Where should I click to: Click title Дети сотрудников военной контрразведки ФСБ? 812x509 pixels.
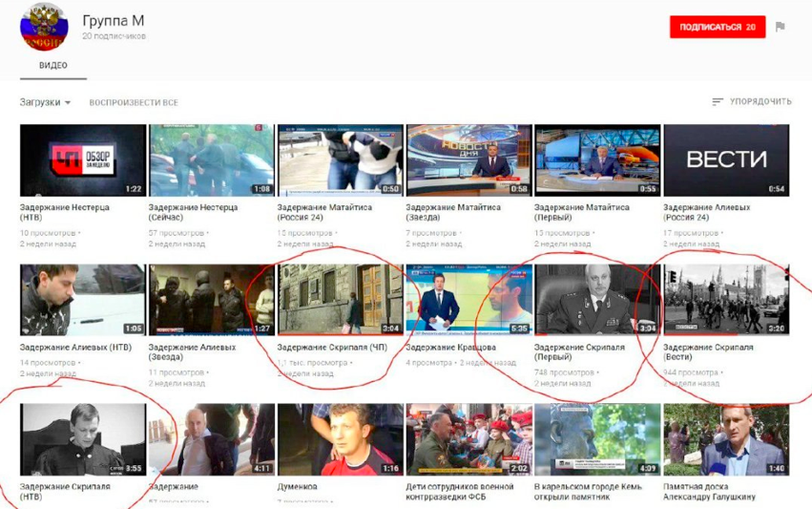pyautogui.click(x=460, y=492)
